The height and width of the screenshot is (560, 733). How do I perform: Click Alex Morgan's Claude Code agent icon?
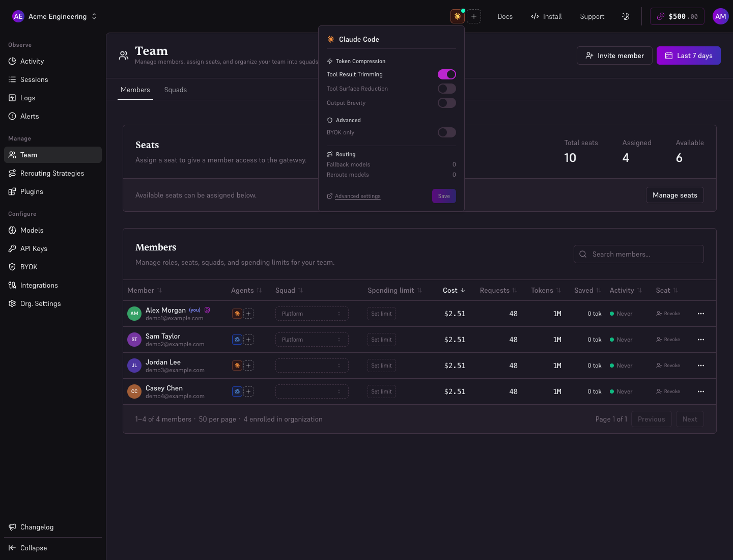(237, 314)
